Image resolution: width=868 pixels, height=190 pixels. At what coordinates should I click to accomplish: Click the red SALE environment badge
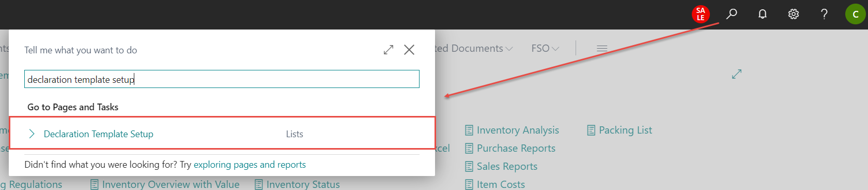click(701, 14)
